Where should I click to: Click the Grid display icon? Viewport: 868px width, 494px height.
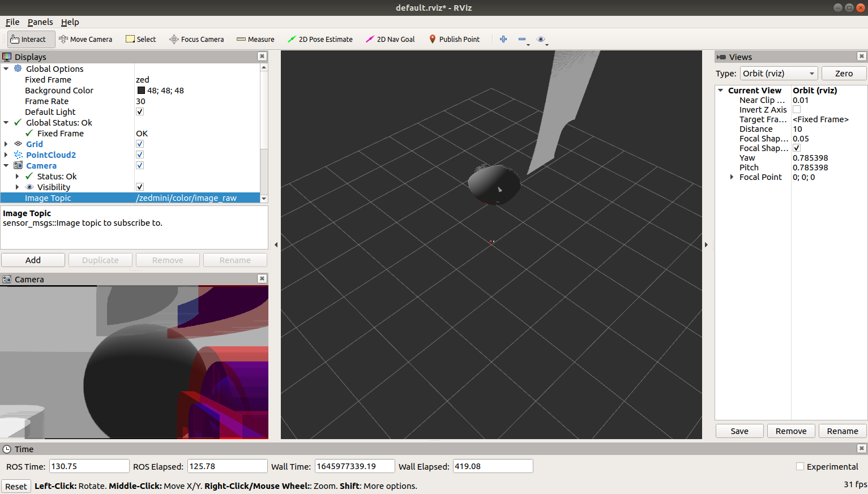click(18, 144)
